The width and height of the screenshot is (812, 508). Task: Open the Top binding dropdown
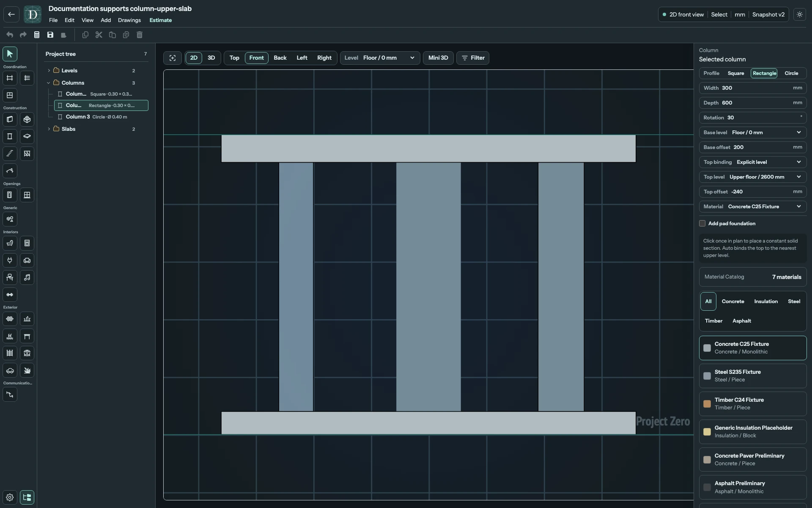[x=753, y=162]
